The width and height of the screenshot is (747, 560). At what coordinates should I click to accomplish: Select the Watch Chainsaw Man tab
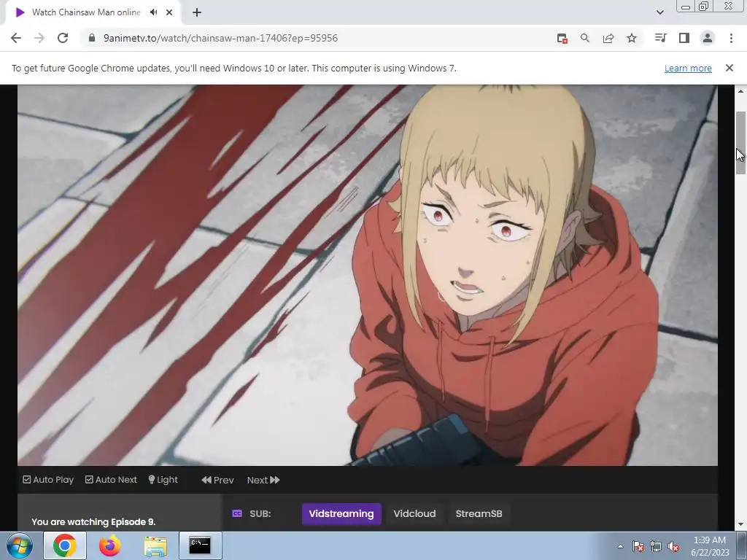tap(86, 12)
